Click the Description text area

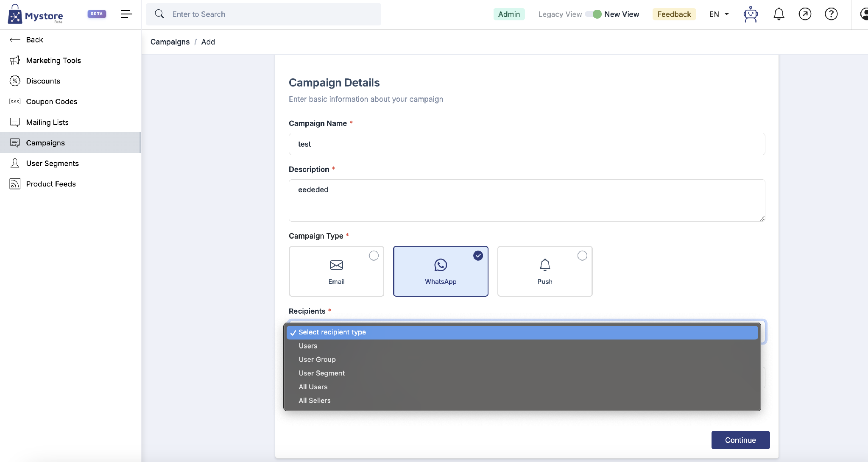pyautogui.click(x=527, y=200)
